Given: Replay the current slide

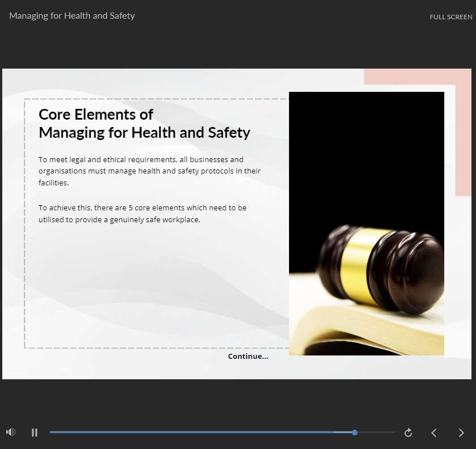Looking at the screenshot, I should 408,433.
